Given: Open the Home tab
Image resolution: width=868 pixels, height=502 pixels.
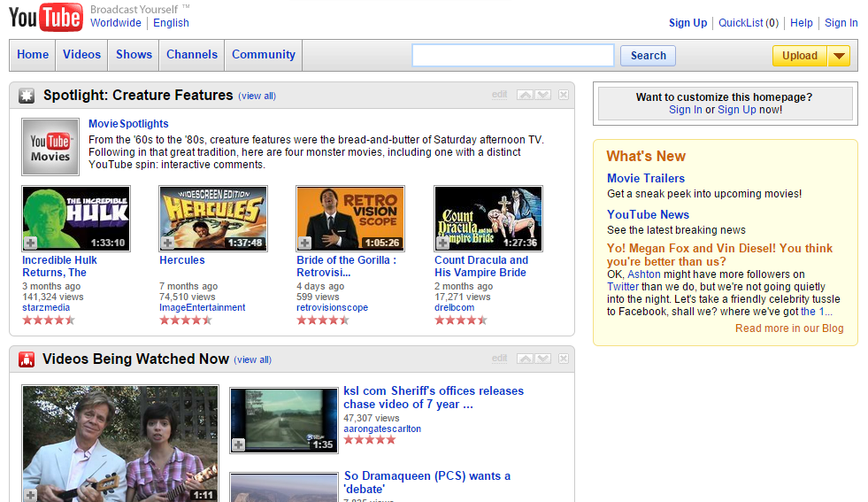Looking at the screenshot, I should tap(33, 55).
